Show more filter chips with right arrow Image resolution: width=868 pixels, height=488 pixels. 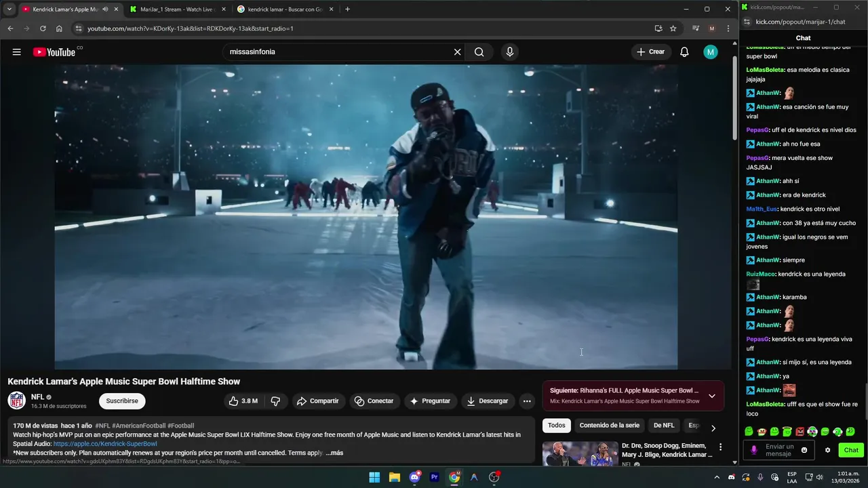point(713,428)
